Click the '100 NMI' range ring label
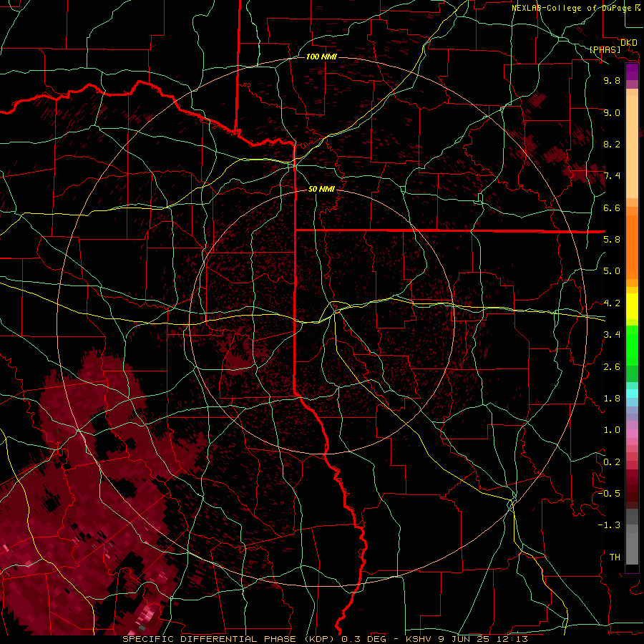 coord(321,57)
